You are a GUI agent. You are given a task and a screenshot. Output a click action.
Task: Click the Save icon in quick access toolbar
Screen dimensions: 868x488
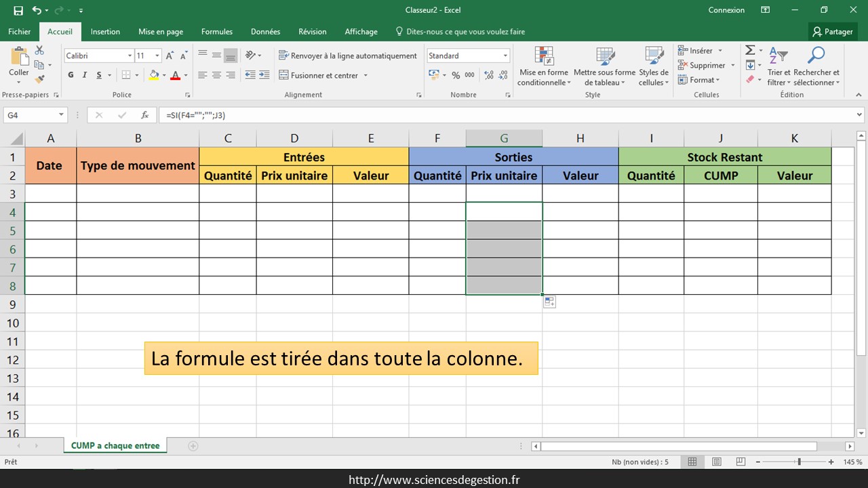point(18,10)
